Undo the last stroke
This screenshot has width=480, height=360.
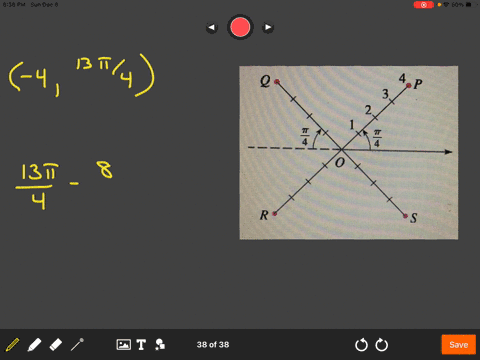point(361,345)
